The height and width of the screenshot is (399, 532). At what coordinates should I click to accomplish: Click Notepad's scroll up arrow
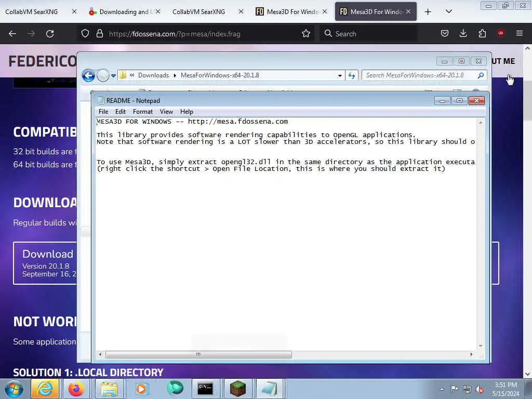[481, 123]
